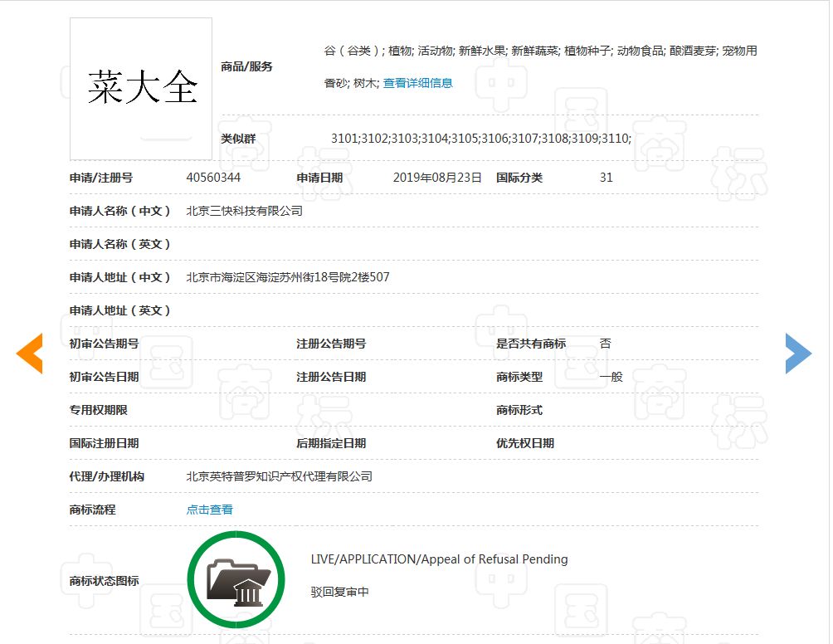833x644 pixels.
Task: Select agency name 北京英特普罗知识产权代理有限公司
Action: coord(279,476)
